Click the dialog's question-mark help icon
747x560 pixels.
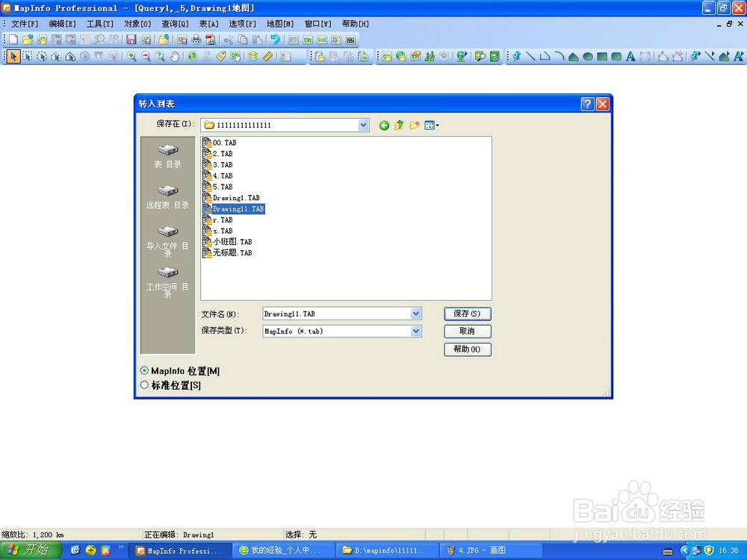pos(588,104)
